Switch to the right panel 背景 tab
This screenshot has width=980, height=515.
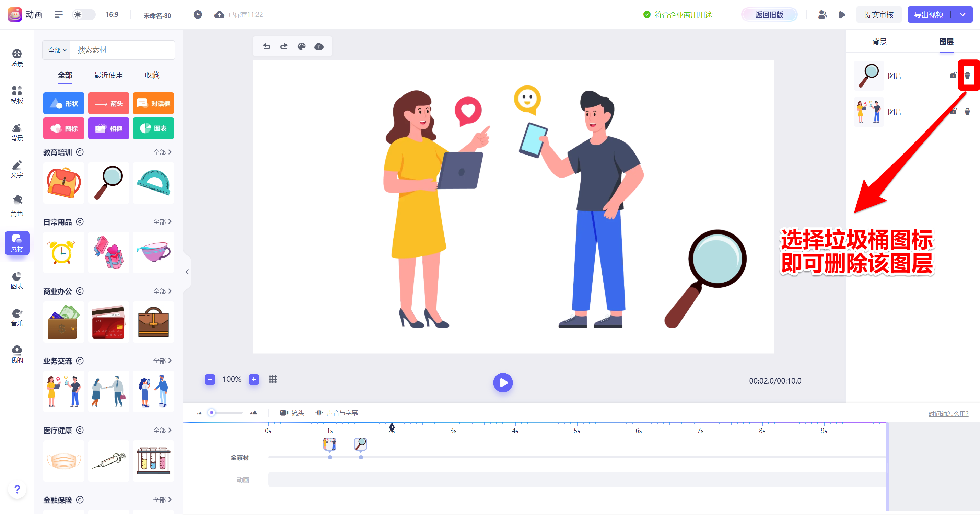tap(879, 42)
